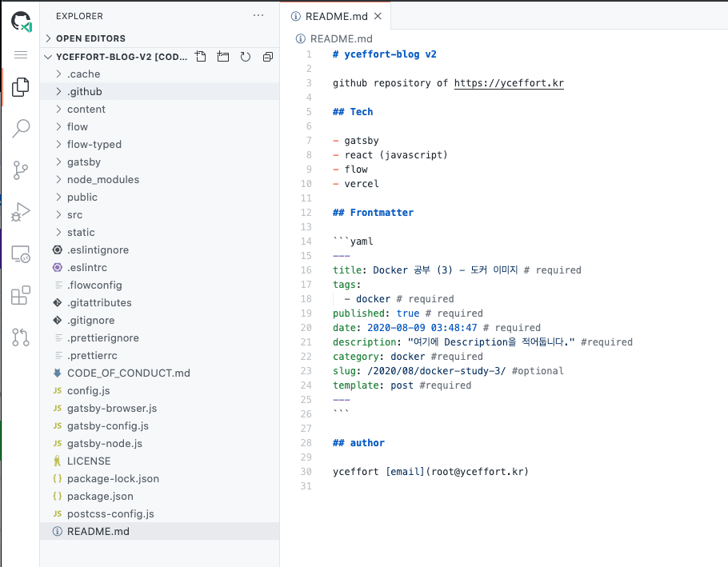728x567 pixels.
Task: Open the Remote Explorer view
Action: [21, 254]
